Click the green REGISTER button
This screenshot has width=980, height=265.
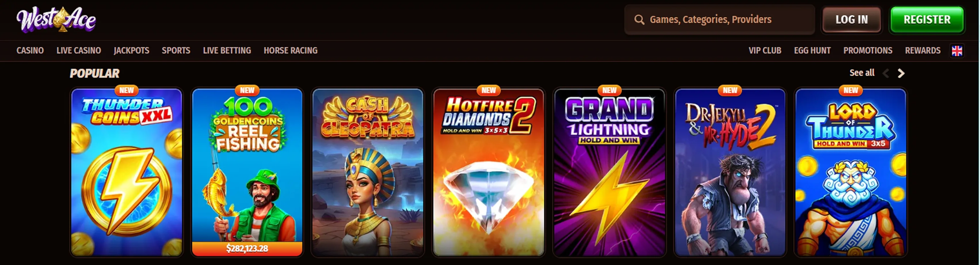click(927, 20)
